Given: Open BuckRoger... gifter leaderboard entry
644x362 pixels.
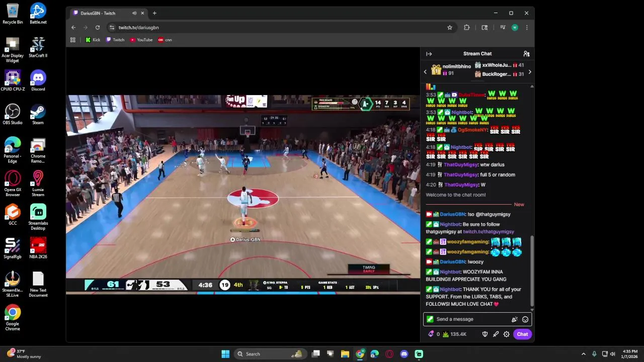Looking at the screenshot, I should [x=499, y=74].
